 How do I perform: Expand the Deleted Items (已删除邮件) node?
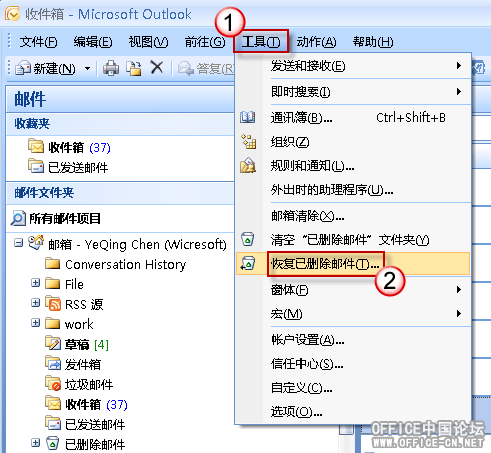click(x=35, y=443)
